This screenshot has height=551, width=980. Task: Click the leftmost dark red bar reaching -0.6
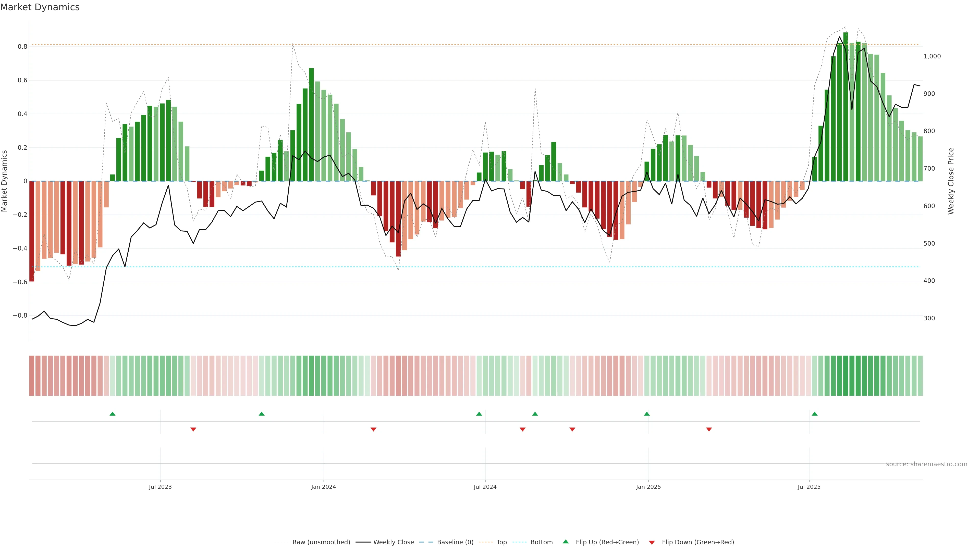pyautogui.click(x=32, y=231)
